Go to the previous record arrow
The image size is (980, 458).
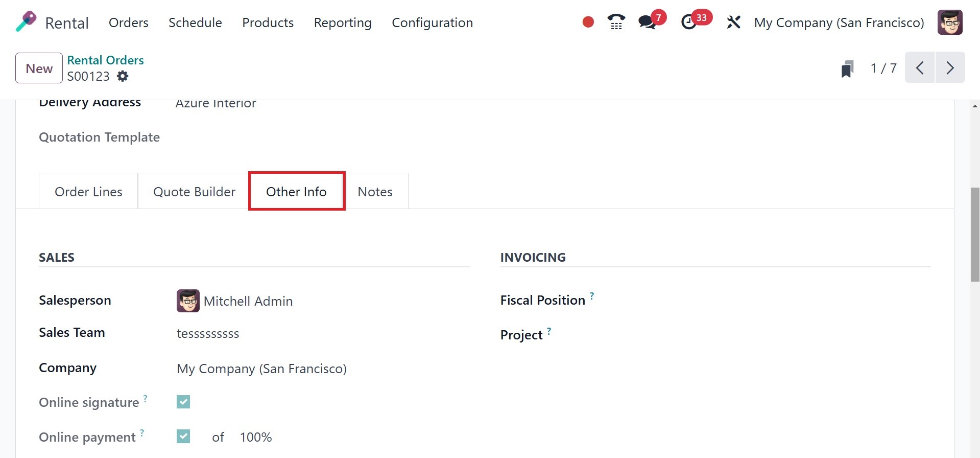[x=920, y=67]
